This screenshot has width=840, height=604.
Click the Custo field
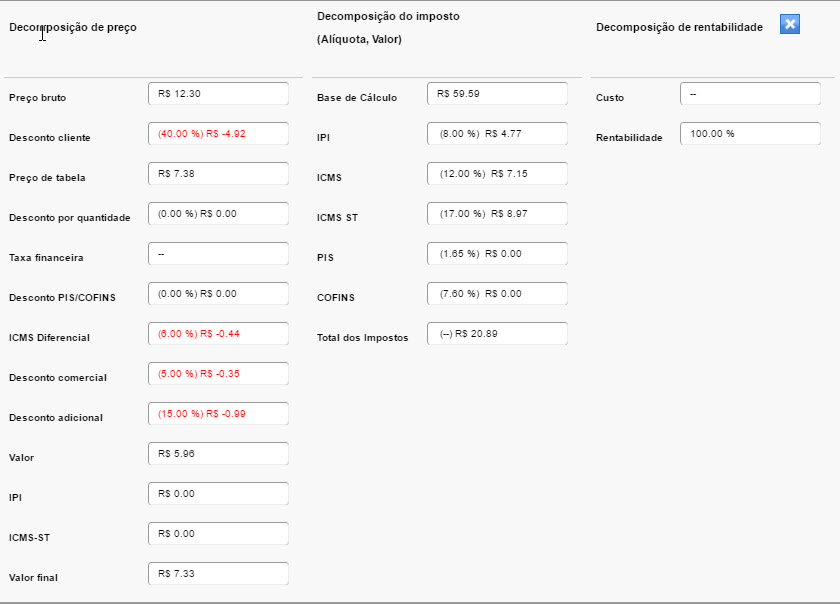(751, 94)
